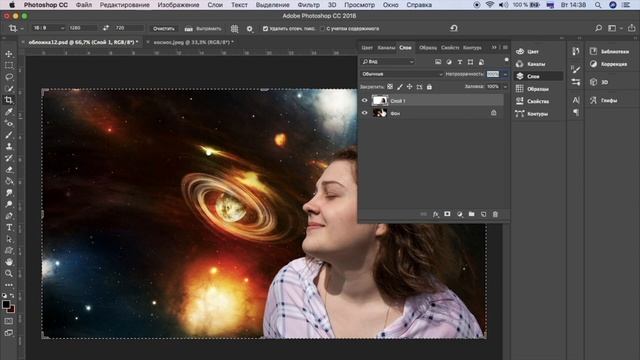Click the layer effects fx icon
640x360 pixels.
pos(436,214)
